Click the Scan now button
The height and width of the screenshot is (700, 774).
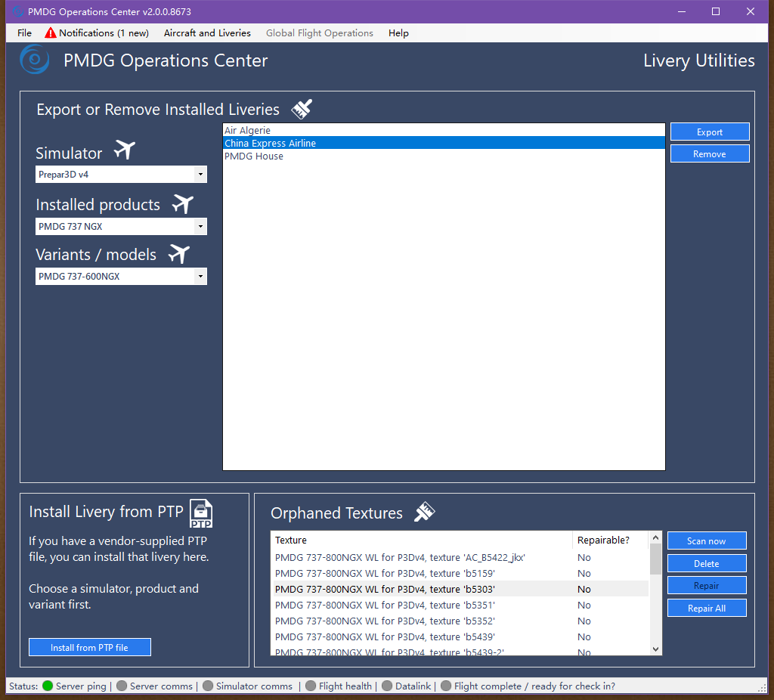[707, 540]
